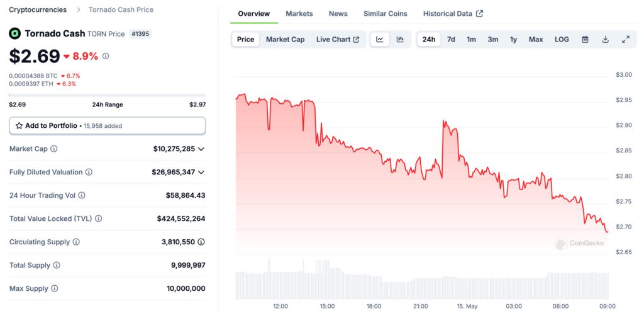
Task: Click the line chart view icon
Action: (380, 39)
